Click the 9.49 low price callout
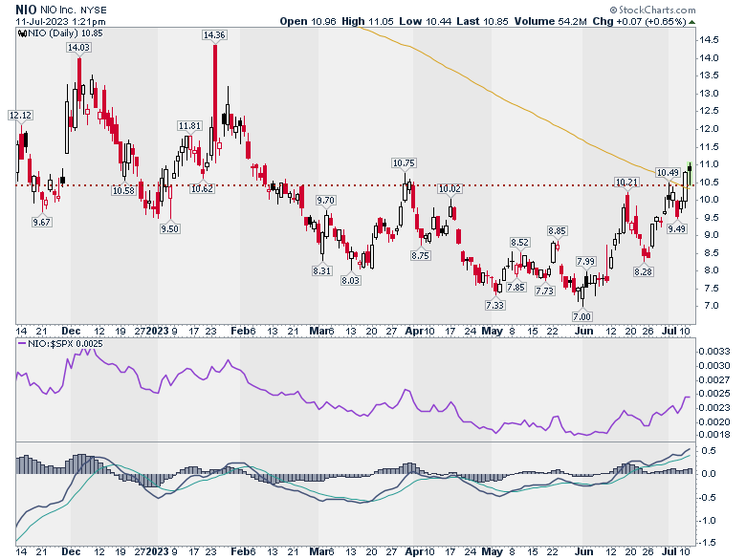The height and width of the screenshot is (560, 746). point(676,228)
